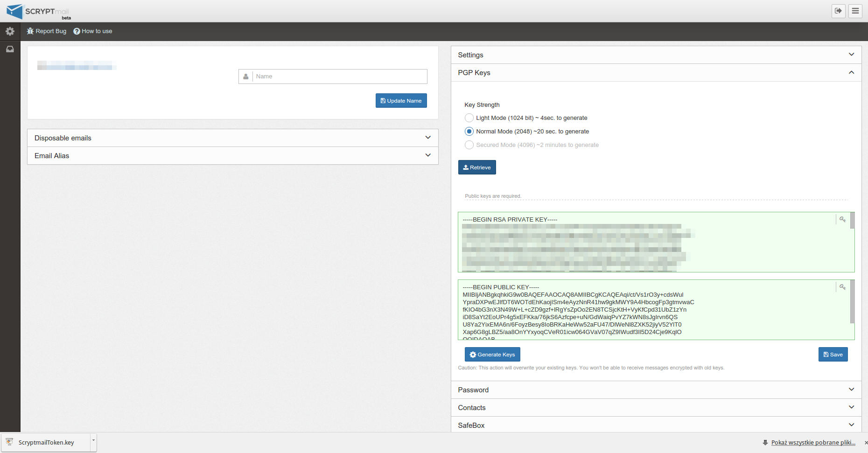Save the PGP keys

click(x=833, y=355)
